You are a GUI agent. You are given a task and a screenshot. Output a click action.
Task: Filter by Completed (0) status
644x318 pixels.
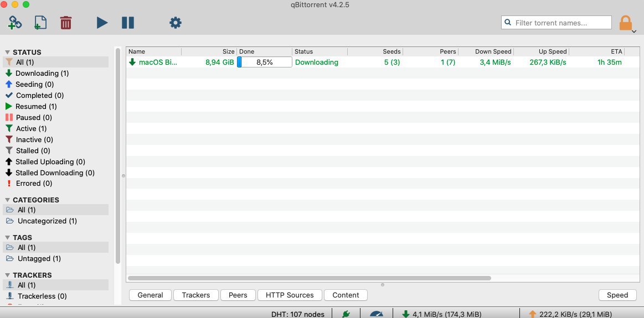(x=55, y=96)
